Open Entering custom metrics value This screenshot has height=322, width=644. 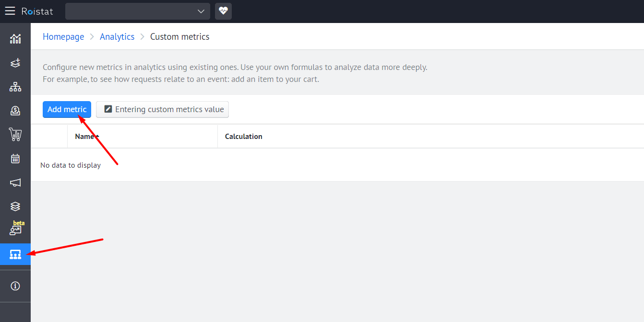coord(162,109)
